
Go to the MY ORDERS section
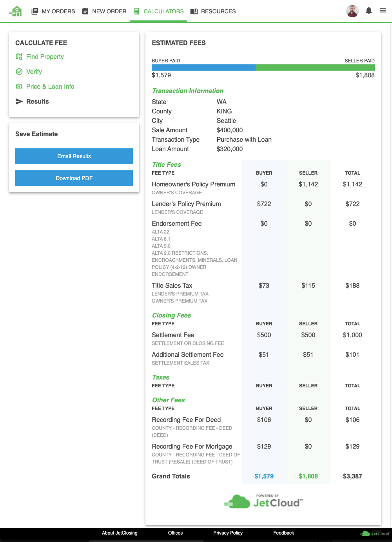(x=58, y=11)
